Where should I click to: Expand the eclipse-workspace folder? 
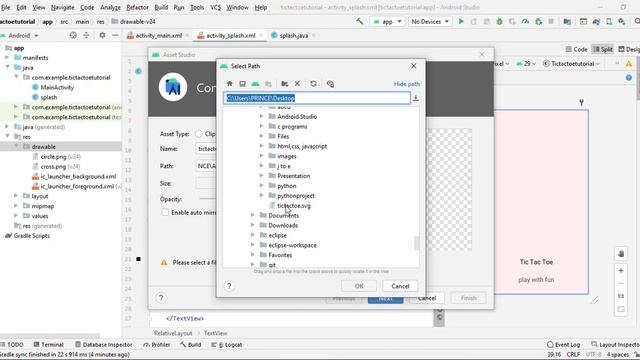(252, 245)
